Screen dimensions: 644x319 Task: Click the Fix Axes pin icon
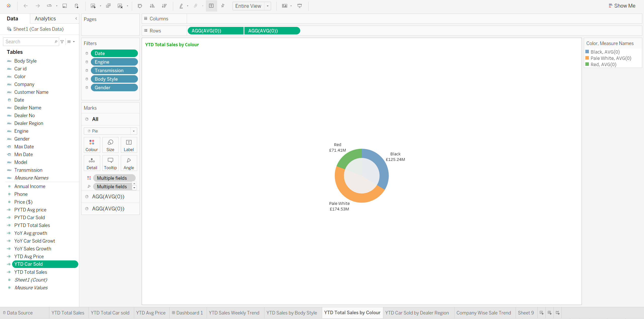pos(223,6)
